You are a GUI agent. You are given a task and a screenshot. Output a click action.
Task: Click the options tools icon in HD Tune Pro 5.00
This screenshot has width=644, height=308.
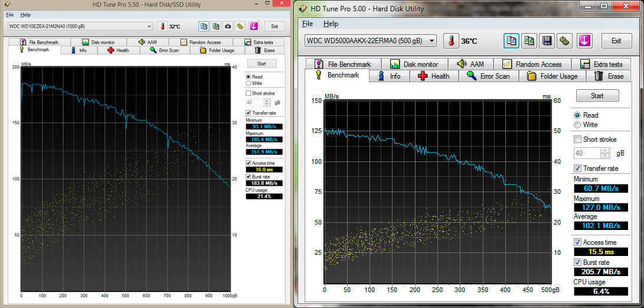click(x=565, y=41)
